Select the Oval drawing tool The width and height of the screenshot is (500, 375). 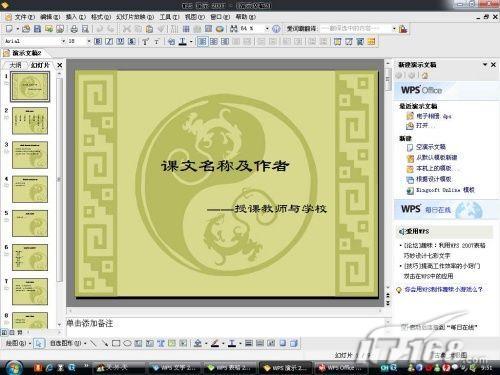(x=127, y=343)
